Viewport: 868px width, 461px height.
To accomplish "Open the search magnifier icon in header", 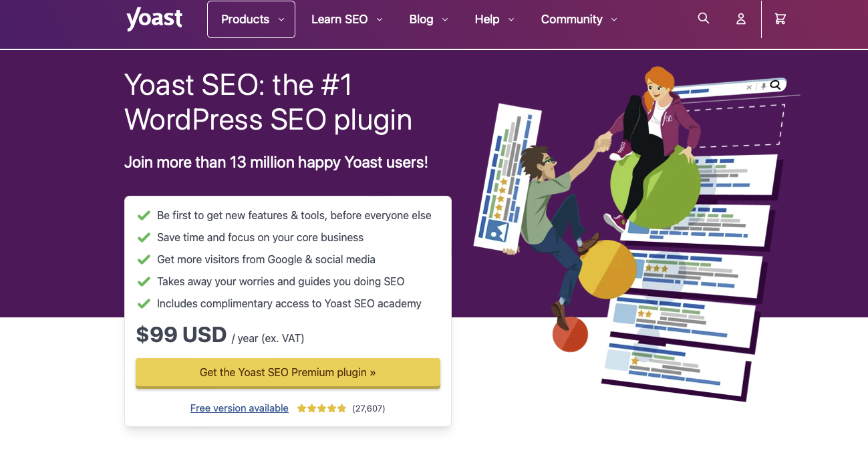I will click(x=703, y=19).
